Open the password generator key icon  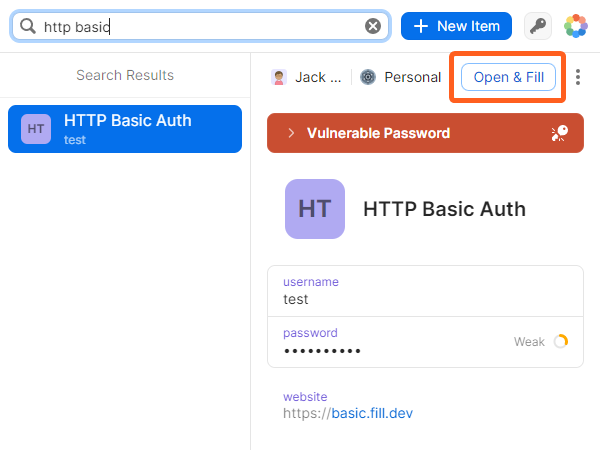tap(538, 26)
